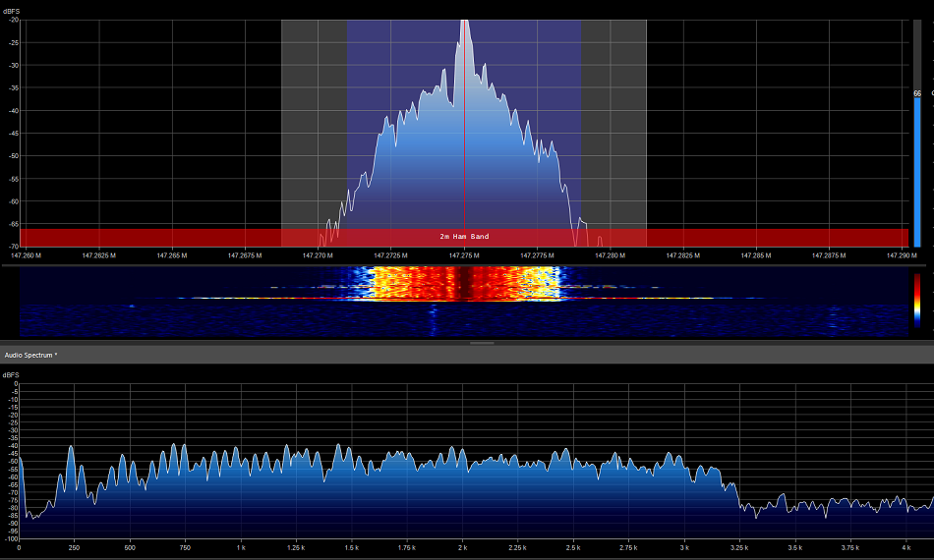934x560 pixels.
Task: Click the audio peak at 250 Hz
Action: tap(71, 448)
